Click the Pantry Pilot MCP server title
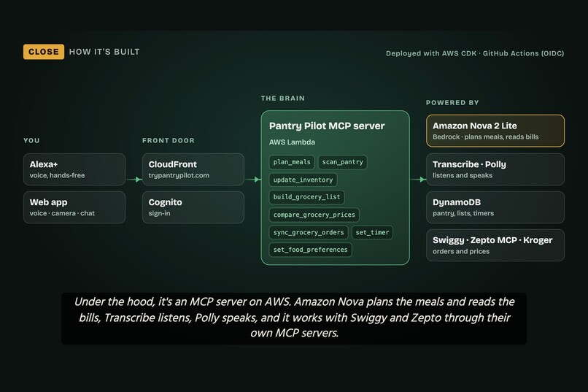Screen dimensions: 588x392 point(327,126)
